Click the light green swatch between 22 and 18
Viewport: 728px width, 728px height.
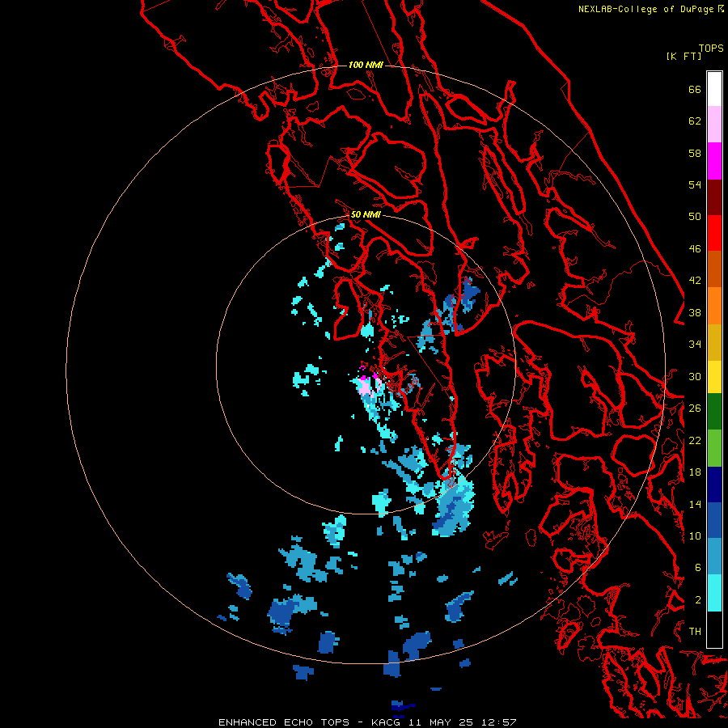[x=714, y=448]
